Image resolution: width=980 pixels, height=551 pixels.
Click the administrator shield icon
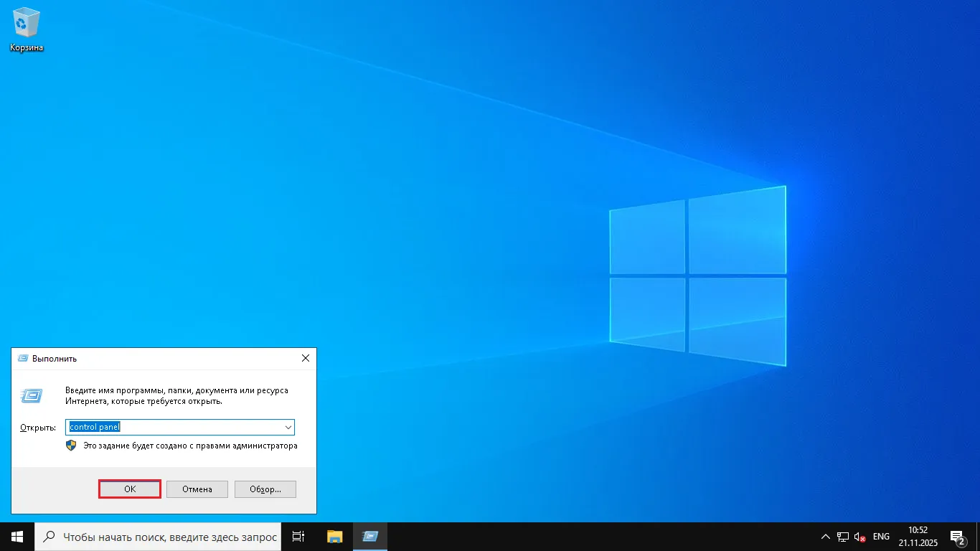[x=71, y=446]
